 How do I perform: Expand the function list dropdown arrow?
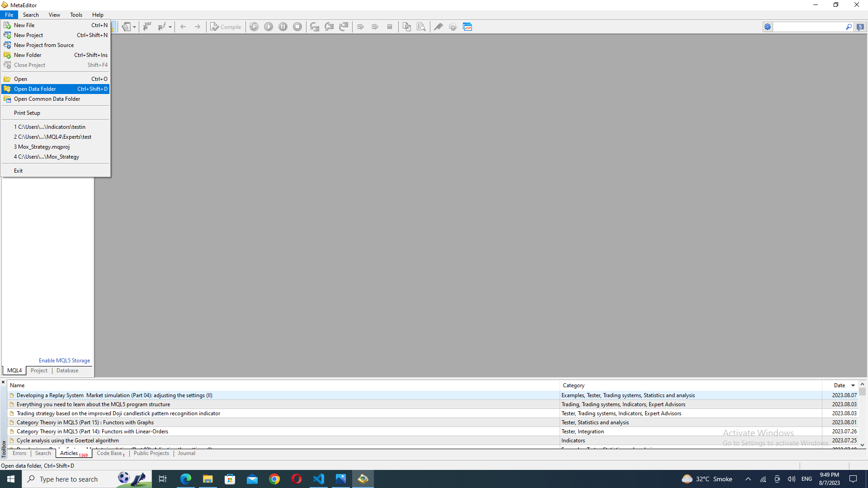[170, 27]
